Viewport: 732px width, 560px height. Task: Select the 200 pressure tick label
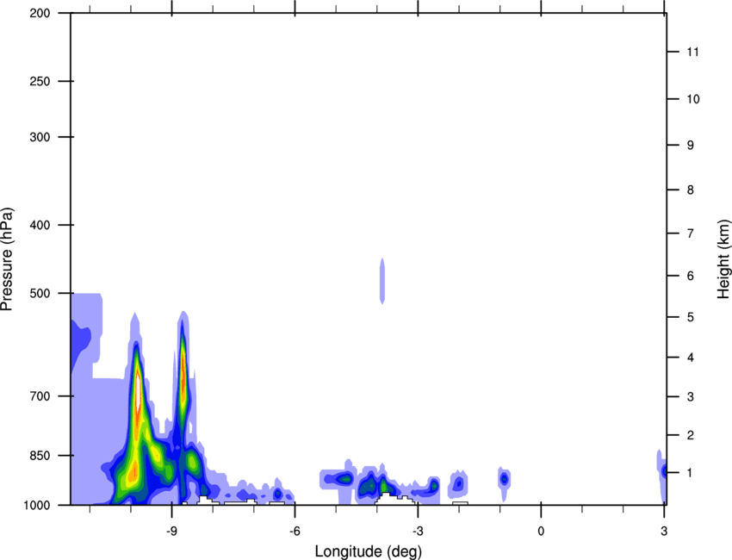click(40, 13)
